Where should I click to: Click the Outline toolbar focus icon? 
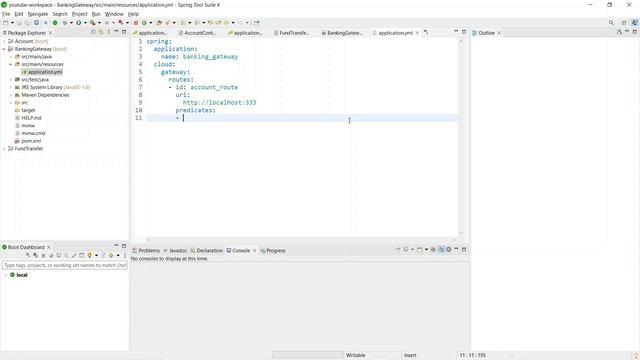point(619,32)
